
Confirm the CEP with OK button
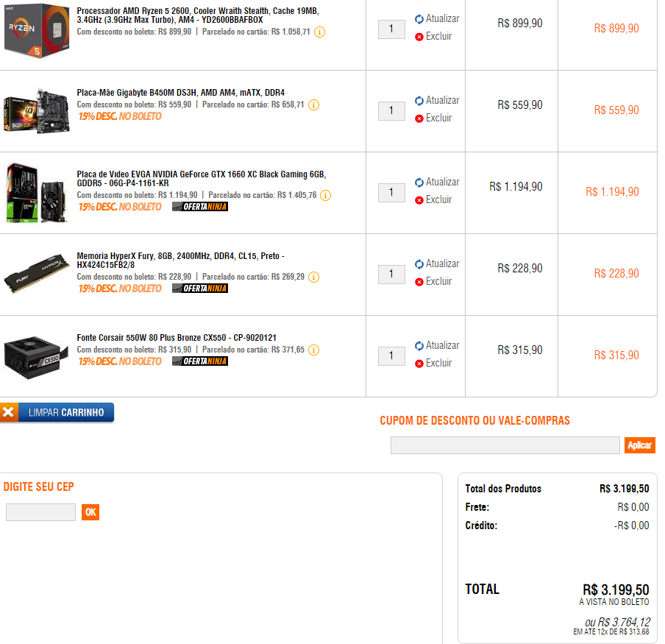point(90,512)
